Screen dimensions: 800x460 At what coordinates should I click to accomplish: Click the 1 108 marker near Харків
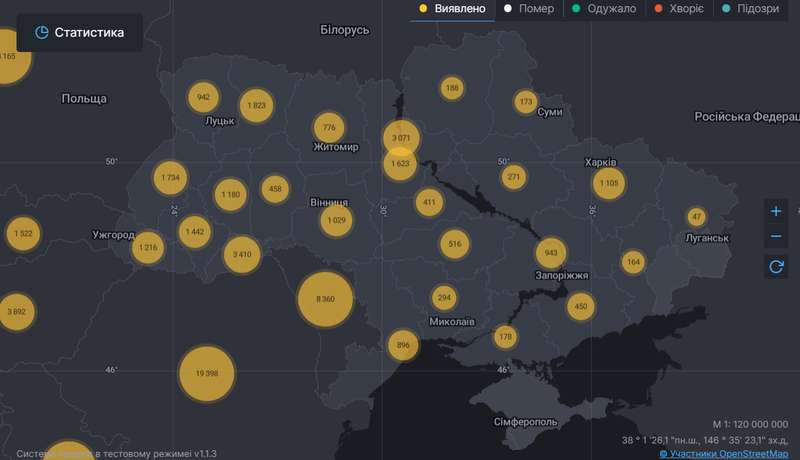point(607,183)
